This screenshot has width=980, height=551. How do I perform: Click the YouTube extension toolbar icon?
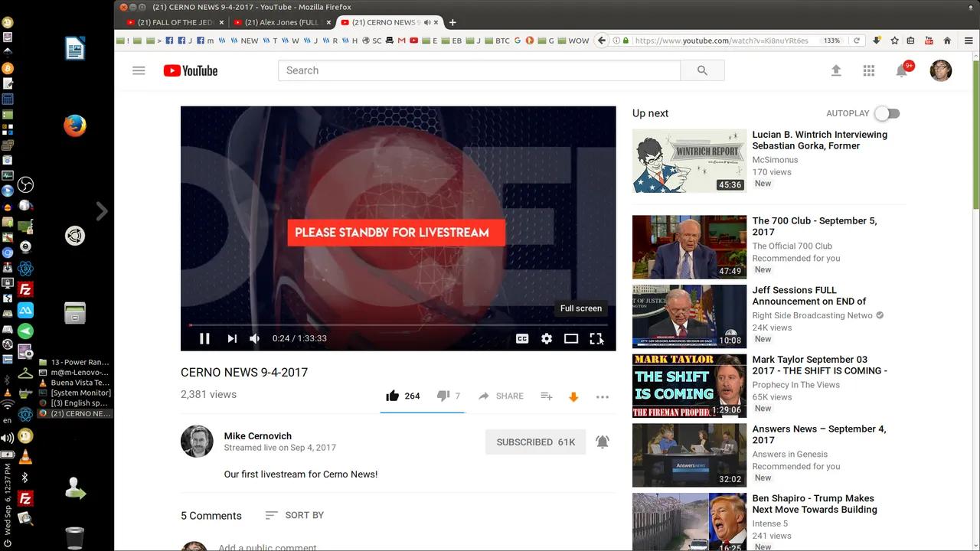929,41
